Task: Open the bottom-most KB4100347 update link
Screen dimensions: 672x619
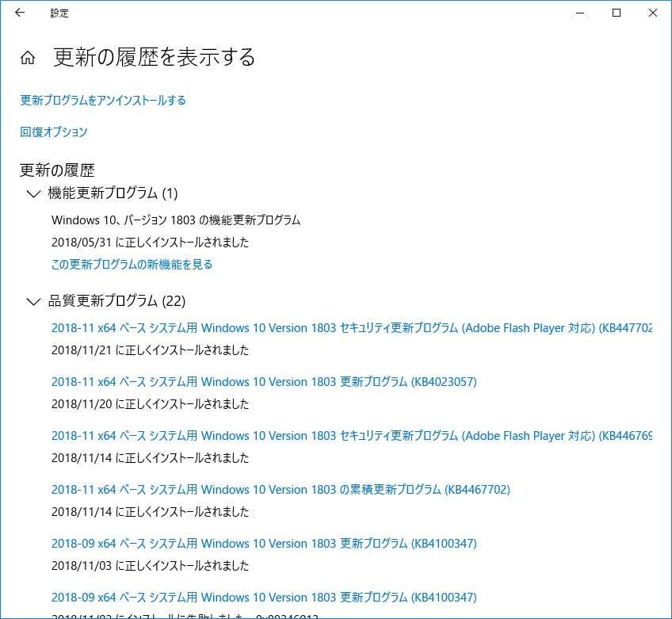Action: tap(264, 598)
